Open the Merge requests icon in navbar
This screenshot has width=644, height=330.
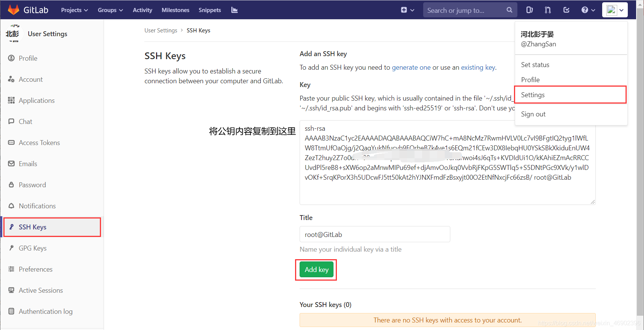tap(548, 10)
